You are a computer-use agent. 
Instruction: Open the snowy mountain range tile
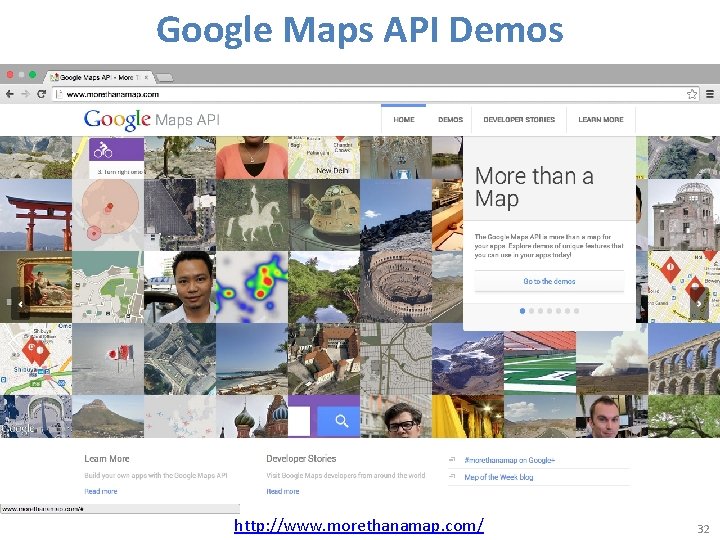coord(468,362)
